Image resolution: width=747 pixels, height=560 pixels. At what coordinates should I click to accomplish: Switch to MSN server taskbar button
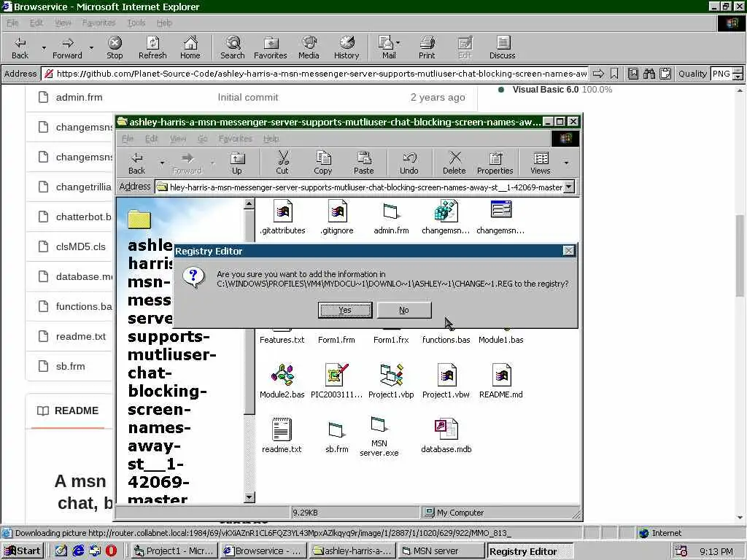tap(441, 551)
